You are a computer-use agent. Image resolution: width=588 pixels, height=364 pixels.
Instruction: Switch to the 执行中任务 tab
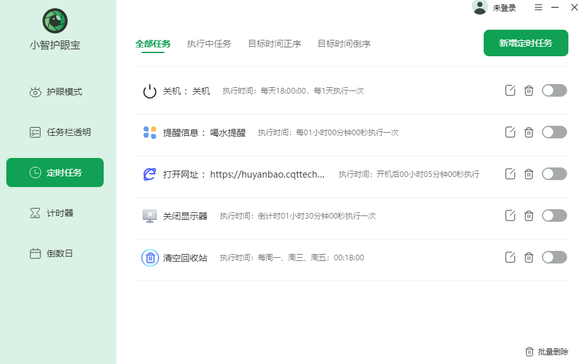pos(209,44)
